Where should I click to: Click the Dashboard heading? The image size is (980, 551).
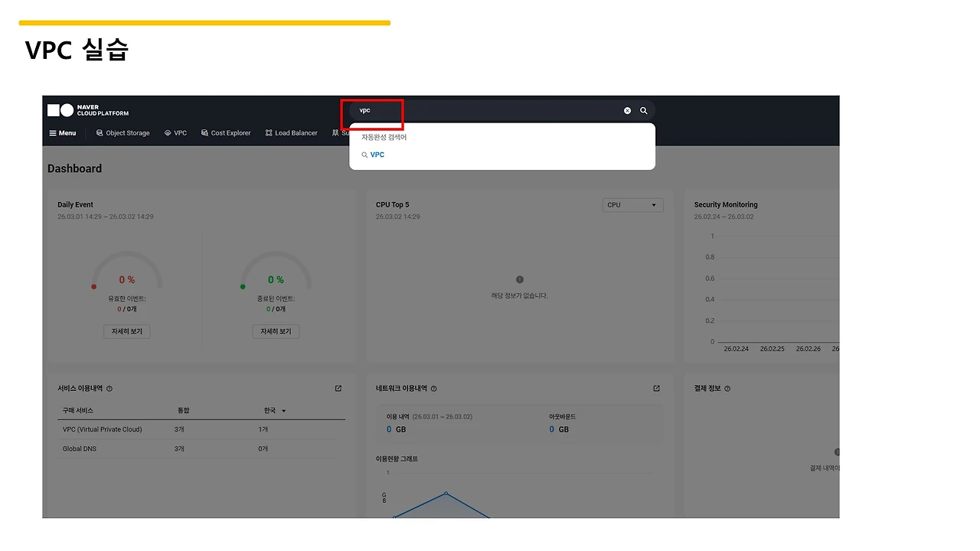pyautogui.click(x=74, y=168)
